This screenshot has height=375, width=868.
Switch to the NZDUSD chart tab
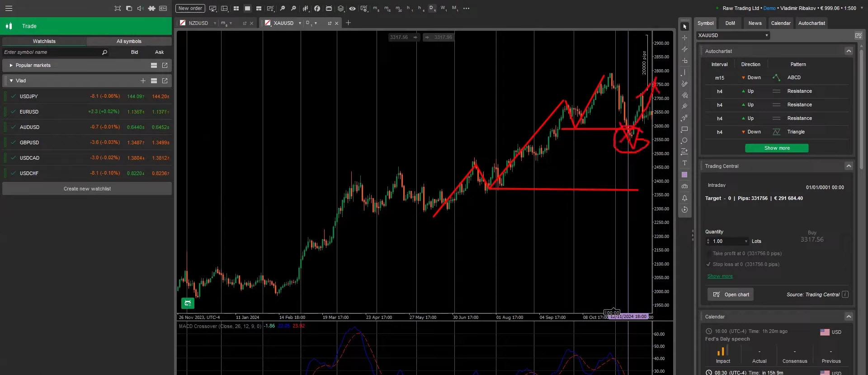pyautogui.click(x=198, y=23)
